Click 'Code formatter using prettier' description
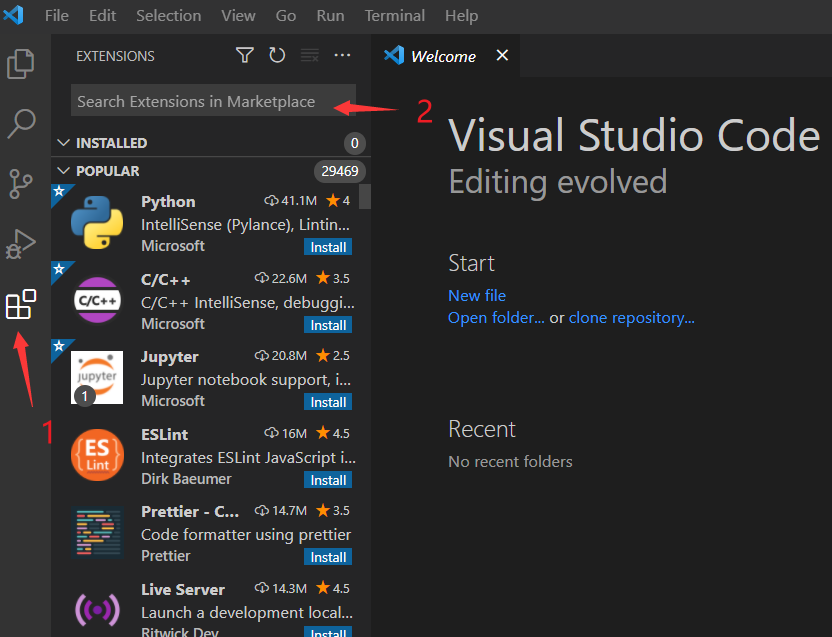The width and height of the screenshot is (832, 637). pos(246,535)
